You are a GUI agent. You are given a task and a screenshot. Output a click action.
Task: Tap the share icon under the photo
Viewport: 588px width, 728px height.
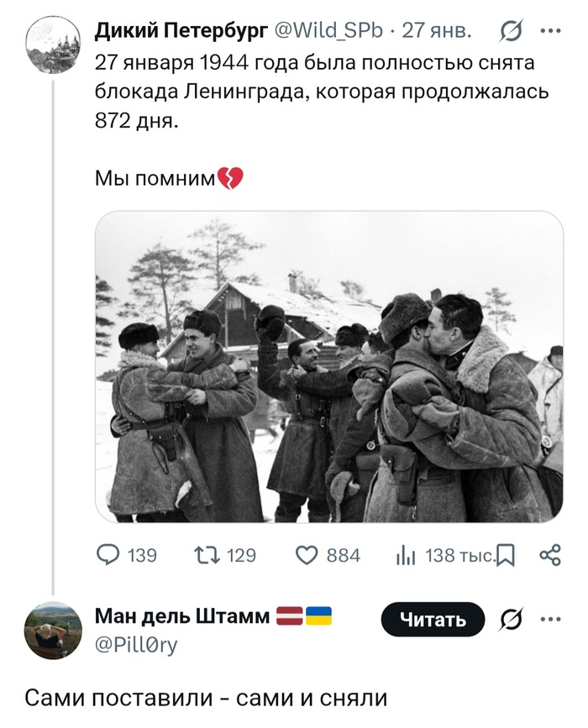tap(550, 555)
